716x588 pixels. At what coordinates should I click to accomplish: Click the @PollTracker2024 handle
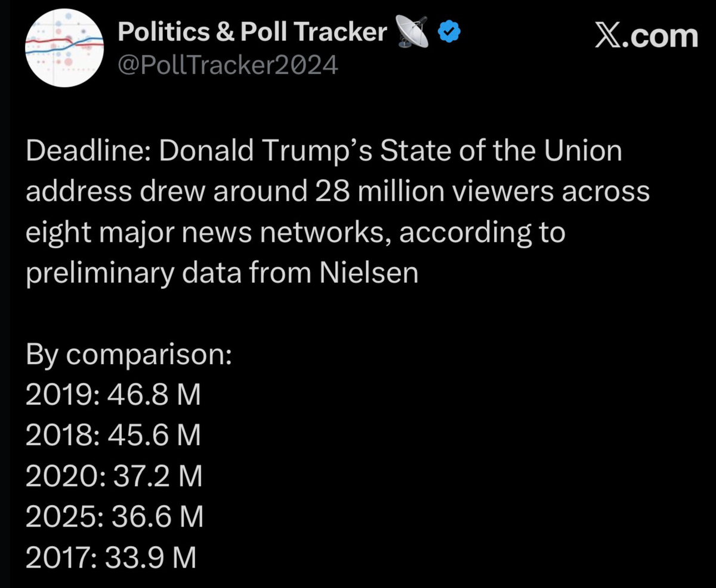pos(228,64)
